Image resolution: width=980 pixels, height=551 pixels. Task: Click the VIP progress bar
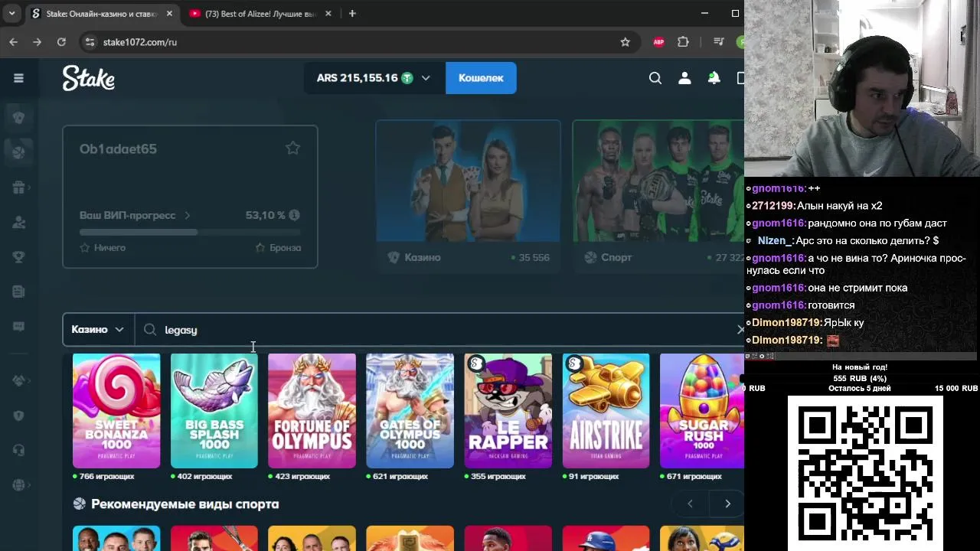click(x=190, y=232)
